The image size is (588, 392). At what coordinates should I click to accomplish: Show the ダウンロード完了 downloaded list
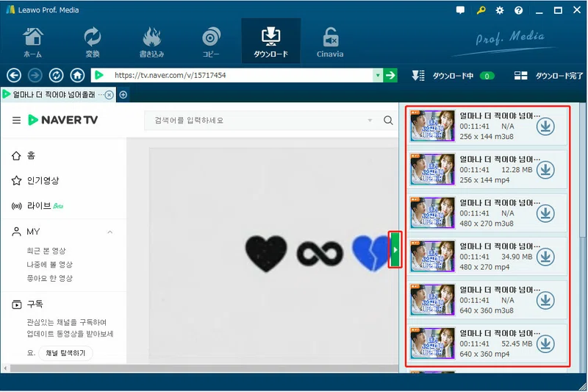pos(548,76)
